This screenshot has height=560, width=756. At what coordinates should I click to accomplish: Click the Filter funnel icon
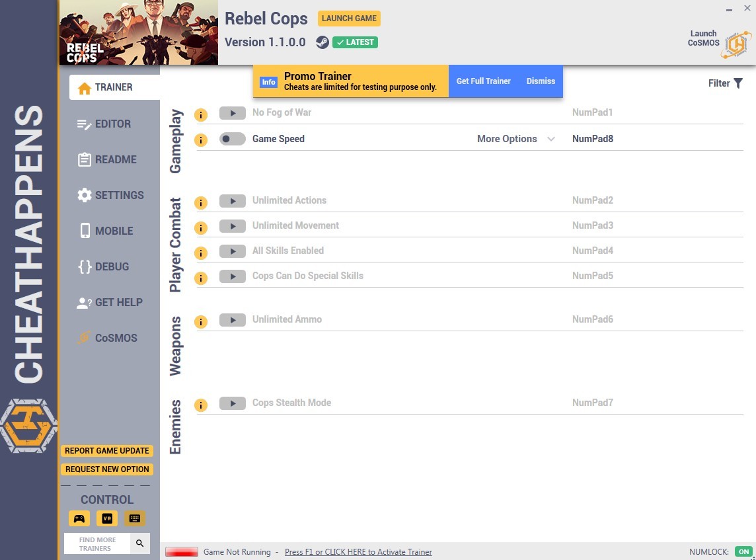pos(738,83)
